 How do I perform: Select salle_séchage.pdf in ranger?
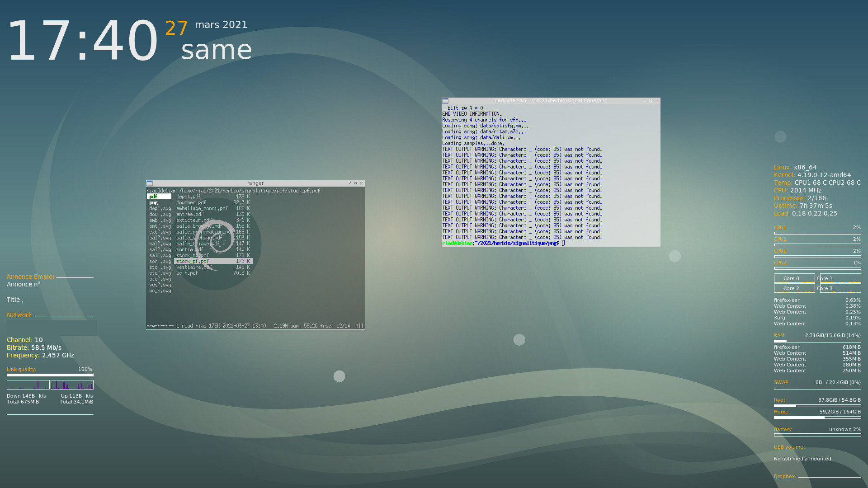213,238
